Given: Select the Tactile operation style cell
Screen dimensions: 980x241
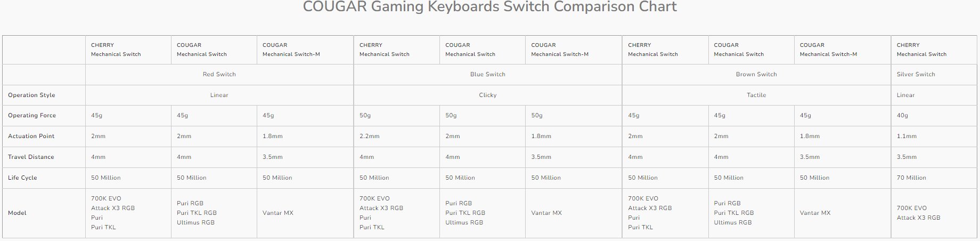Looking at the screenshot, I should tap(756, 95).
